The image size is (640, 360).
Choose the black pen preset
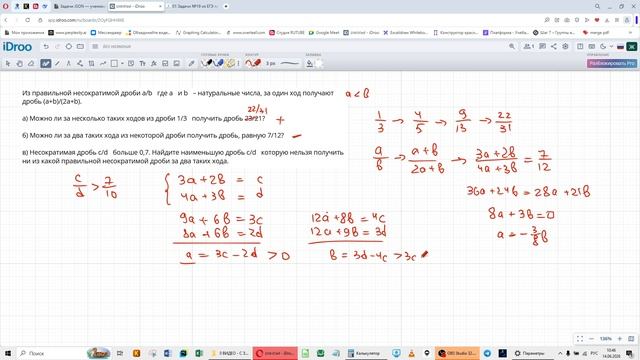click(207, 63)
